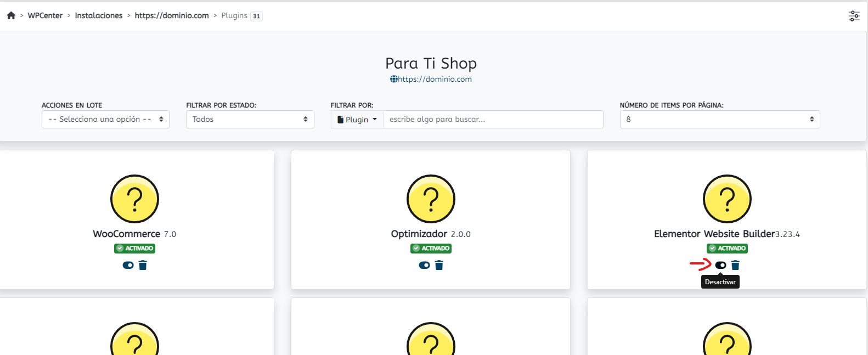
Task: Deactivate the Optimizador plugin toggle
Action: click(x=424, y=265)
